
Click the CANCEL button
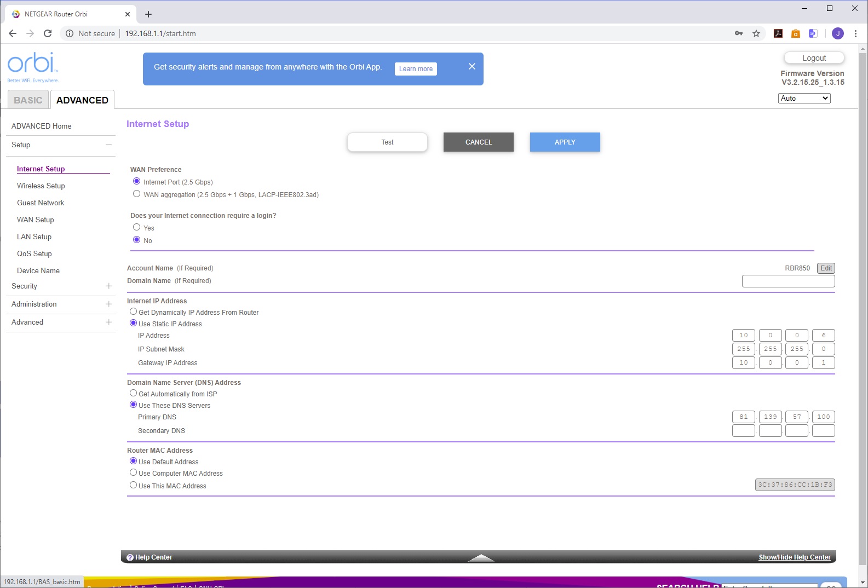(479, 142)
